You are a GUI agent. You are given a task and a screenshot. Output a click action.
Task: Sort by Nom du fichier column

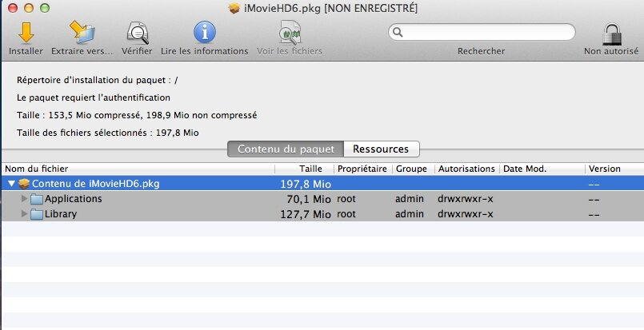coord(138,169)
